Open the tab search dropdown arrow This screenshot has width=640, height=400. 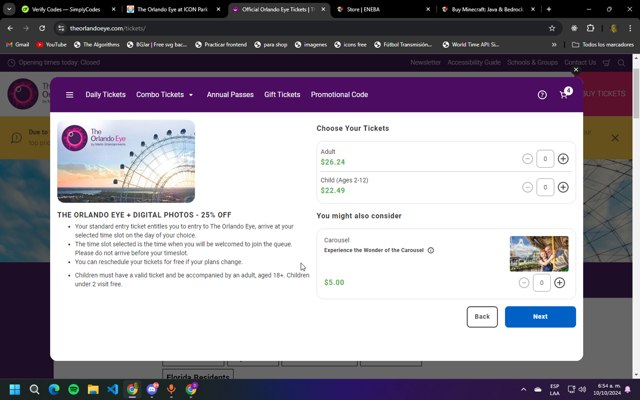pos(9,9)
